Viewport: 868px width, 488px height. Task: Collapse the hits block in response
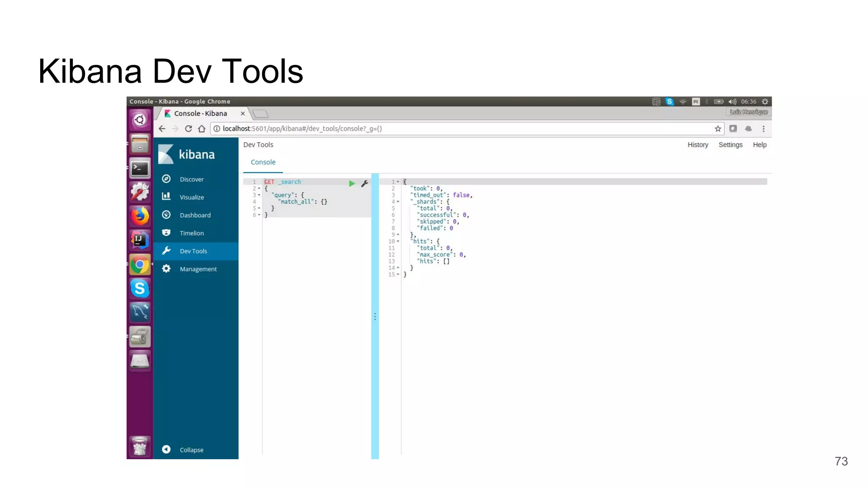(x=398, y=241)
